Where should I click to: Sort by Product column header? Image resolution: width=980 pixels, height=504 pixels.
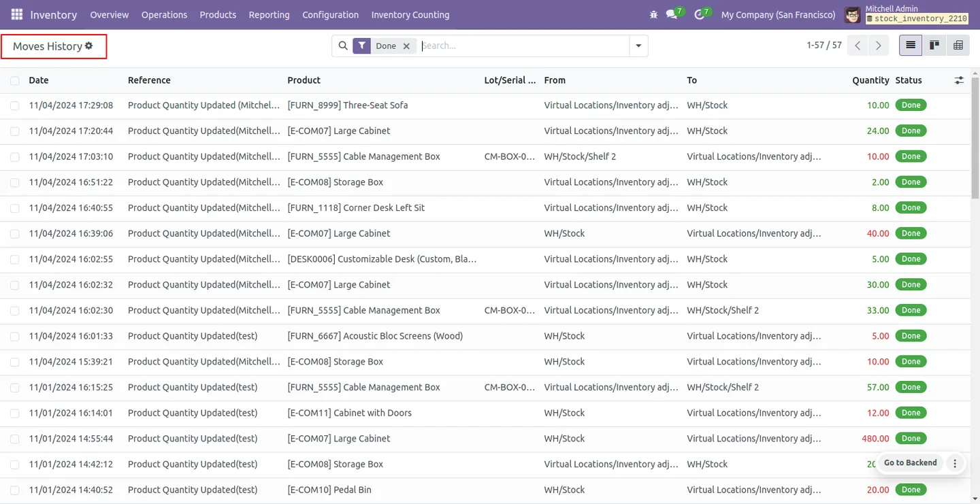(x=304, y=80)
